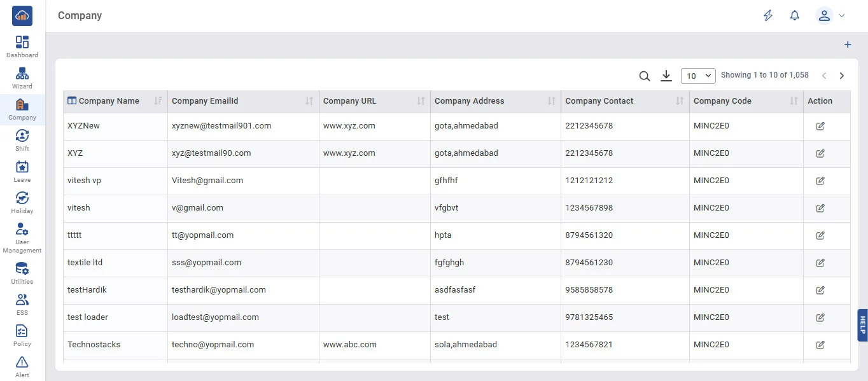Open the notifications bell
The image size is (868, 381).
pos(795,16)
